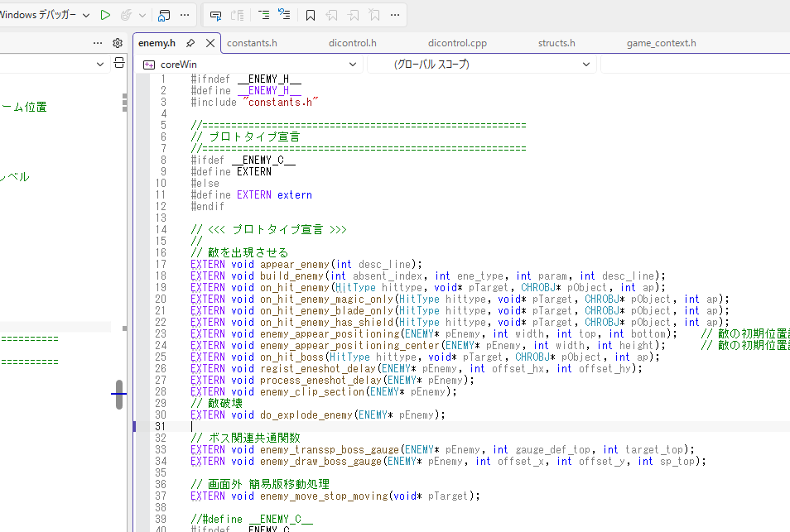Start debugging with the green play icon
This screenshot has width=790, height=532.
coord(105,15)
